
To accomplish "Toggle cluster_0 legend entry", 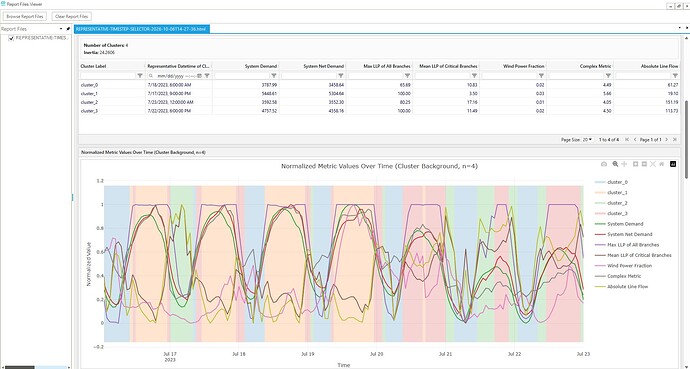I will tap(611, 182).
